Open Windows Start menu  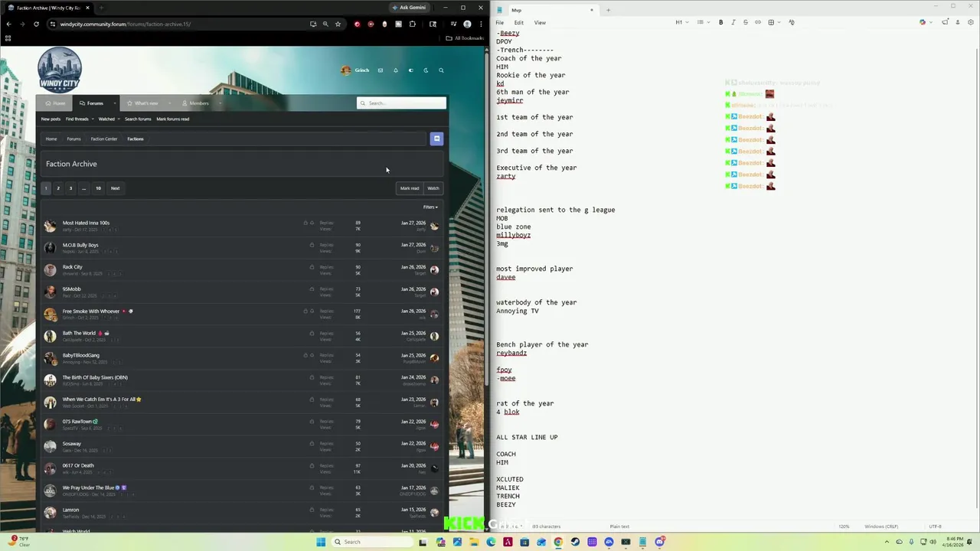click(321, 542)
